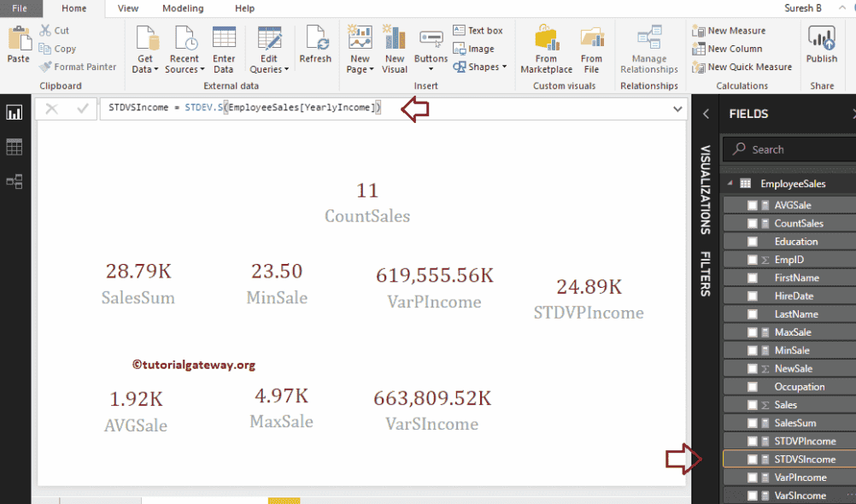Click the Fields pane search box
Viewport: 856px width, 504px height.
[x=788, y=149]
